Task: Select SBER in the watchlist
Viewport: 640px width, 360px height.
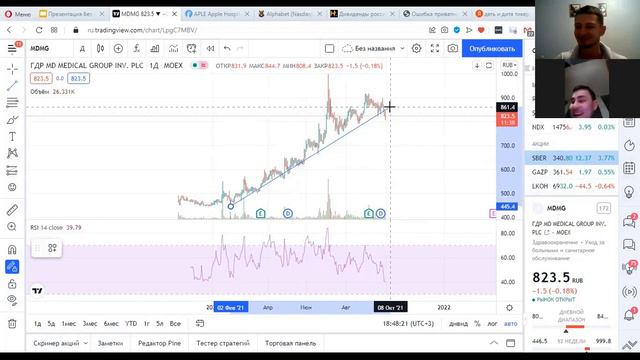Action: (571, 158)
